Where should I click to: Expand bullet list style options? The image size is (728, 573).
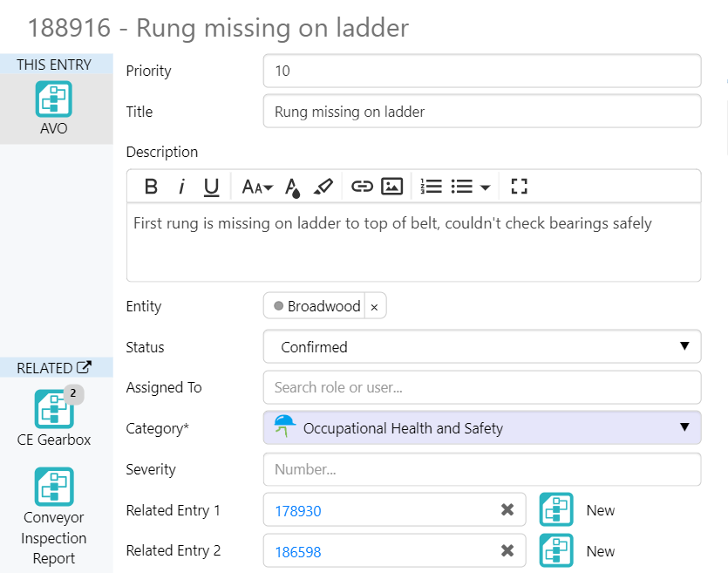485,187
